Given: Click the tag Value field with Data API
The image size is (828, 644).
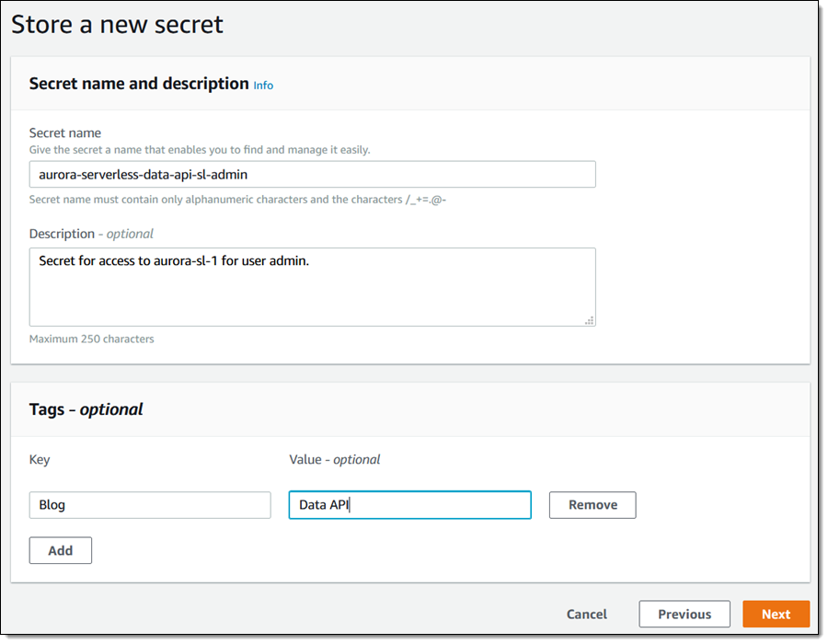Looking at the screenshot, I should pos(409,505).
